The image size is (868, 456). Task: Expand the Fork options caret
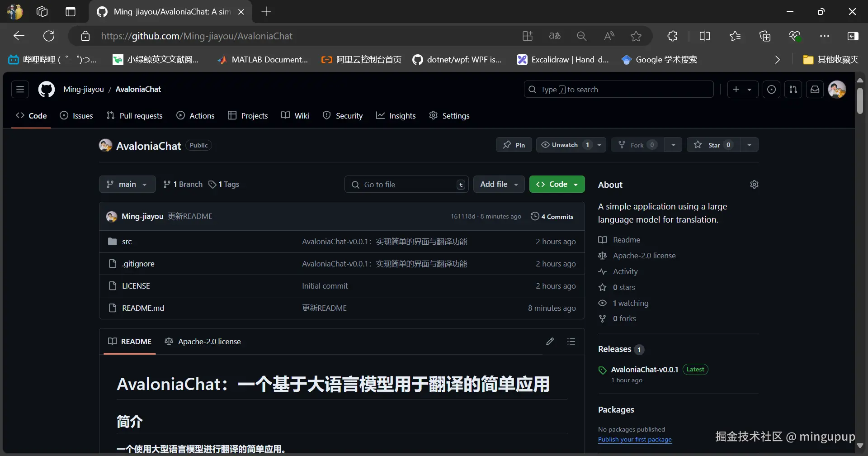pos(673,145)
